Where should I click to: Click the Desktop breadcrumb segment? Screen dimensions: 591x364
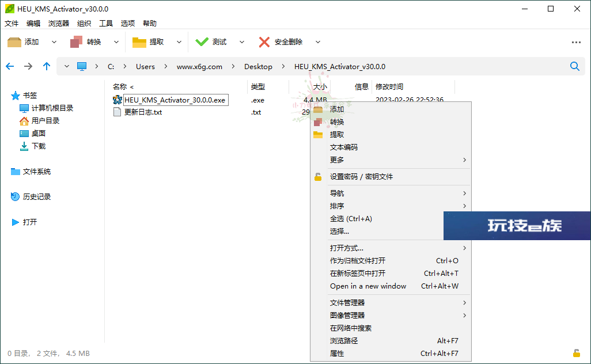pyautogui.click(x=258, y=67)
